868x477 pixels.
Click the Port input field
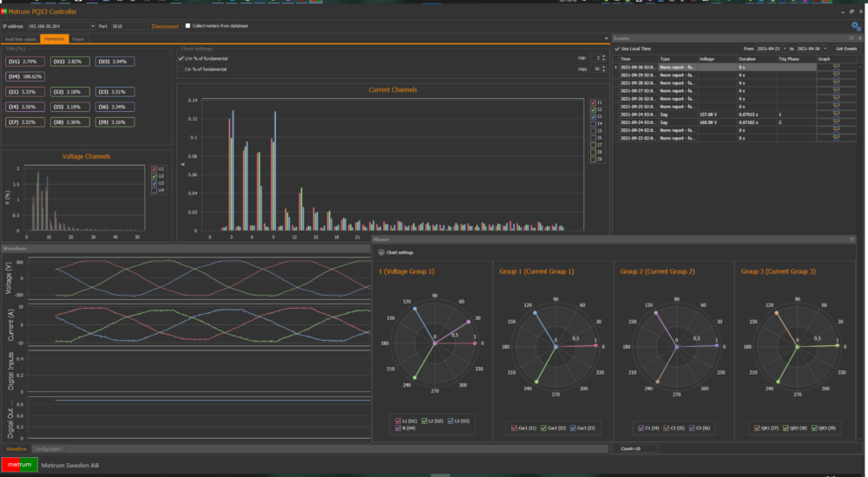pos(128,26)
